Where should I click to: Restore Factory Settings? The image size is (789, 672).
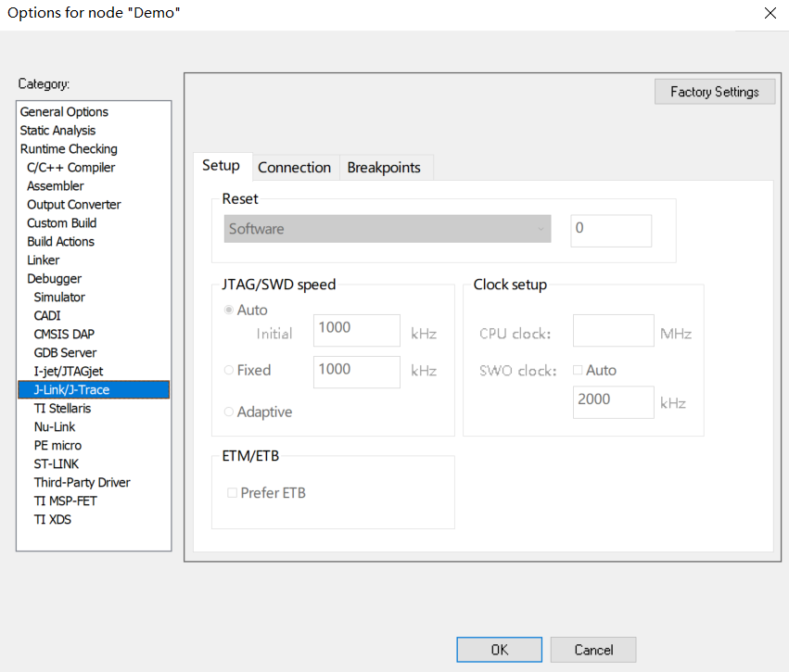click(715, 92)
